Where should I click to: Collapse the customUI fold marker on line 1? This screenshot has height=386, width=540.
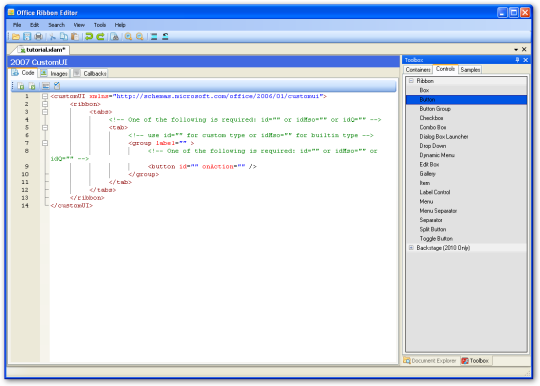[45, 96]
